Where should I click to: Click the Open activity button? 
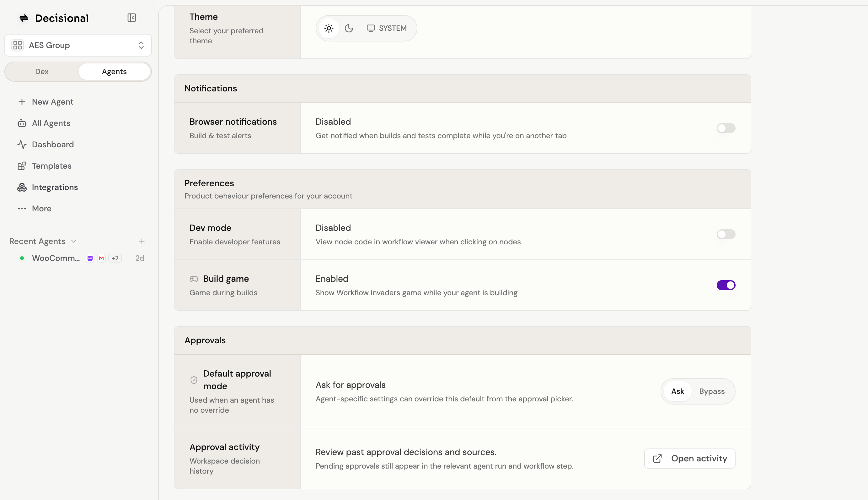689,459
